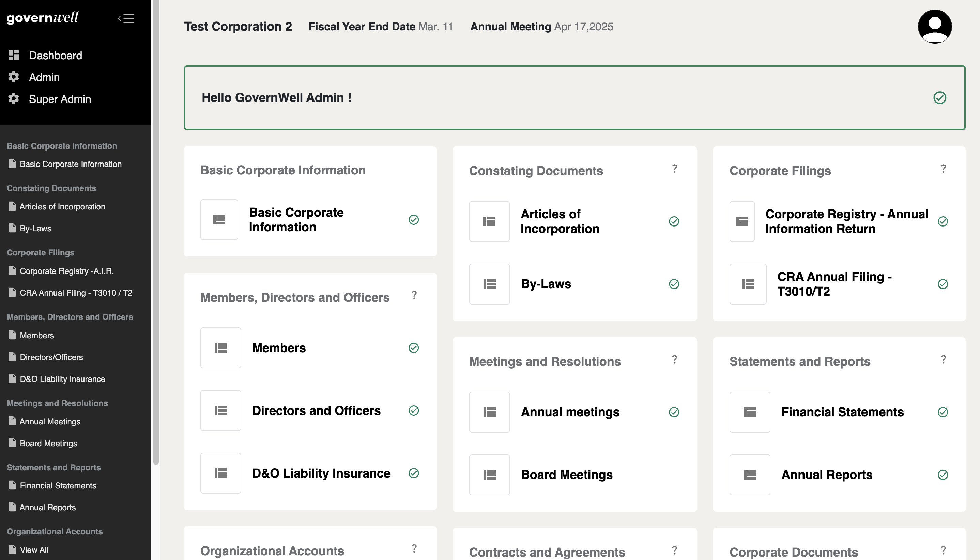Viewport: 980px width, 560px height.
Task: Show help for Corporate Filings
Action: pyautogui.click(x=943, y=169)
